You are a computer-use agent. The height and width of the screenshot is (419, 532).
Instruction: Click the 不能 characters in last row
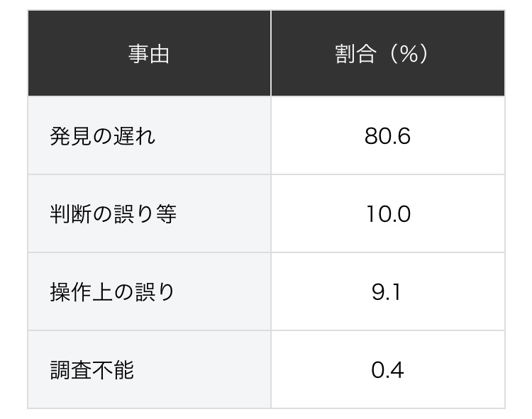[x=113, y=370]
